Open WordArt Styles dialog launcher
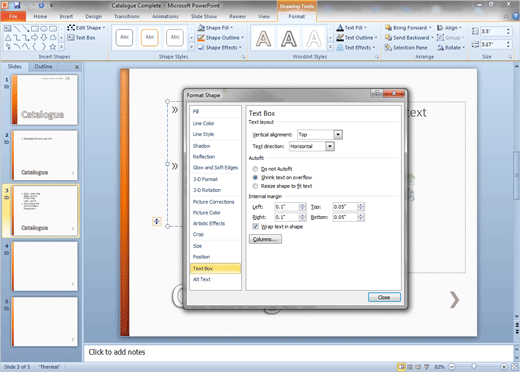 377,57
